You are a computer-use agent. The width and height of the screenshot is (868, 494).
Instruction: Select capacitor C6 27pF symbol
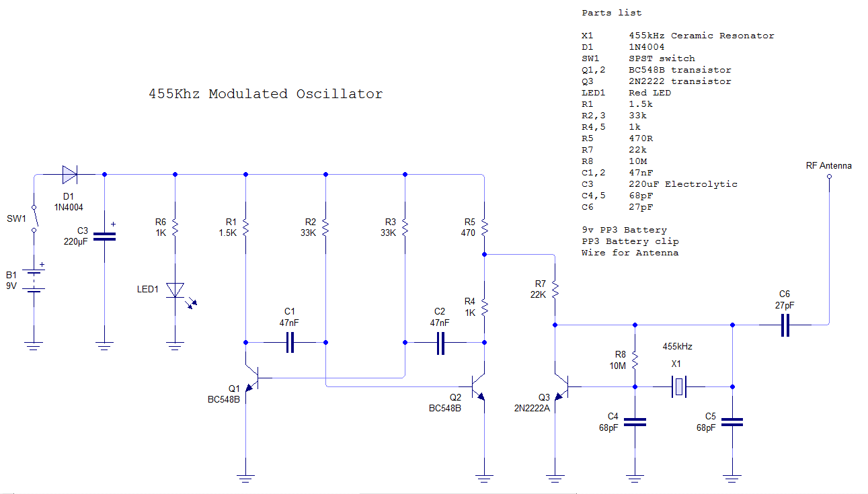tap(785, 325)
